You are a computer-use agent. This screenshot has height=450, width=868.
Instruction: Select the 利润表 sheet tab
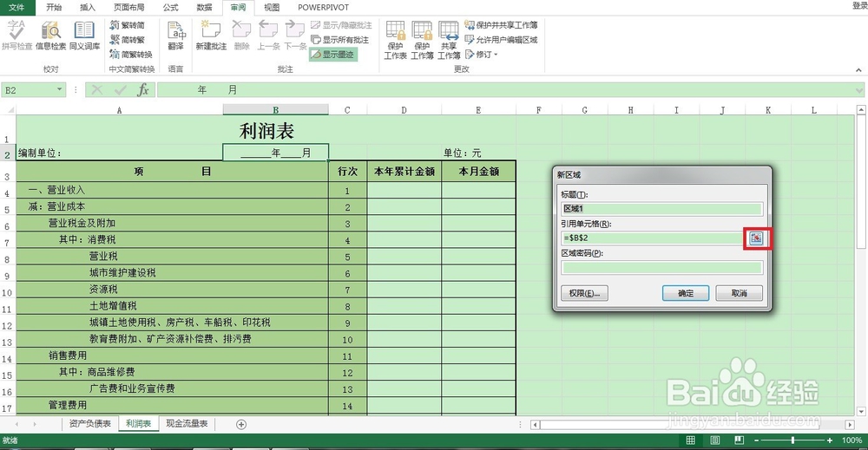pos(138,423)
